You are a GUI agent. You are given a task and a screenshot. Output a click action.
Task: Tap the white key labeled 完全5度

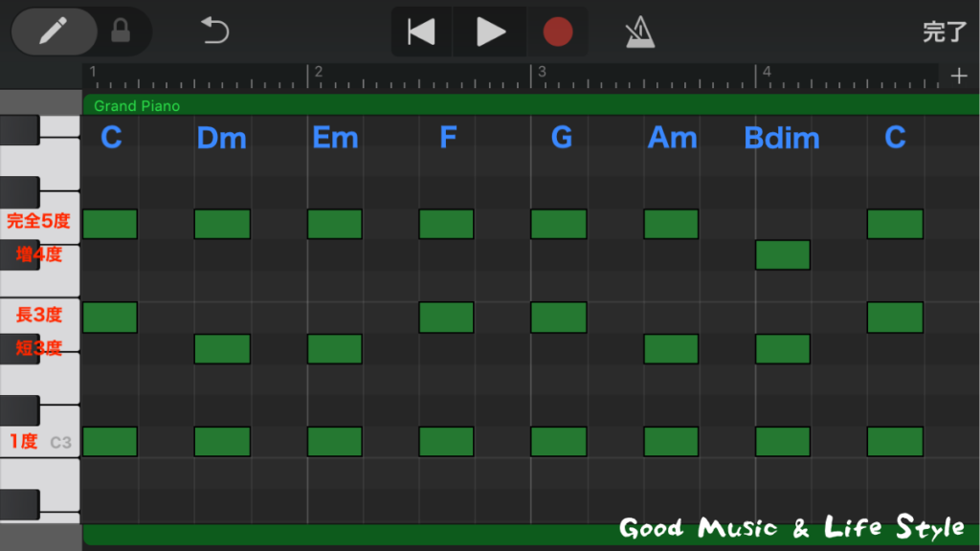pyautogui.click(x=40, y=220)
